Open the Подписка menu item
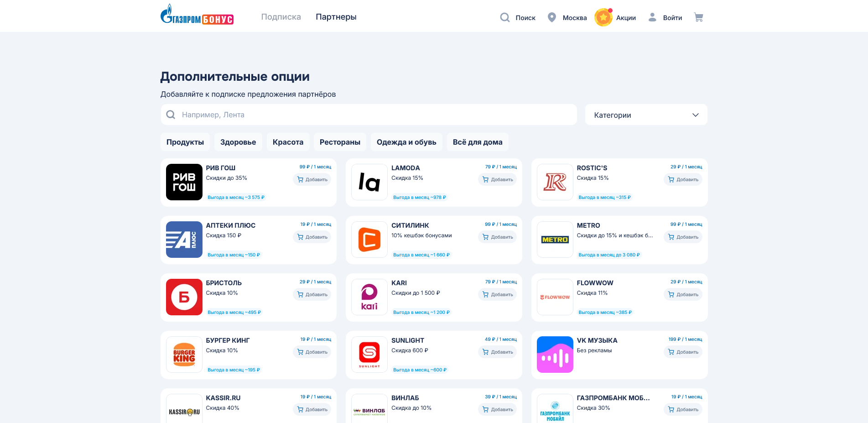Image resolution: width=868 pixels, height=423 pixels. point(281,16)
